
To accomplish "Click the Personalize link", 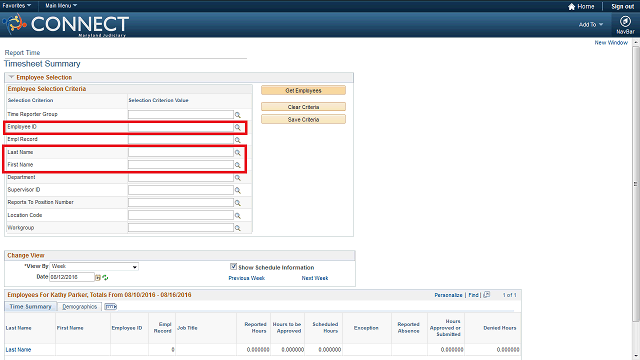I will pos(448,295).
